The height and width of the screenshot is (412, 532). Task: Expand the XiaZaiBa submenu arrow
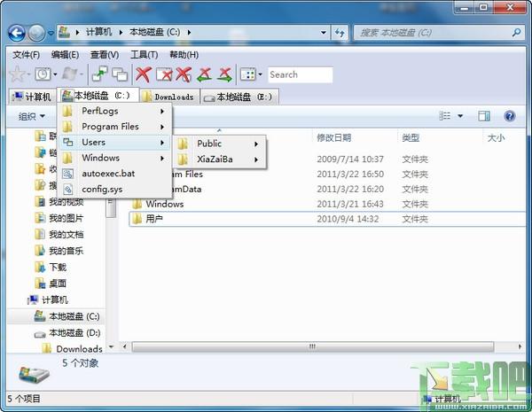click(256, 159)
